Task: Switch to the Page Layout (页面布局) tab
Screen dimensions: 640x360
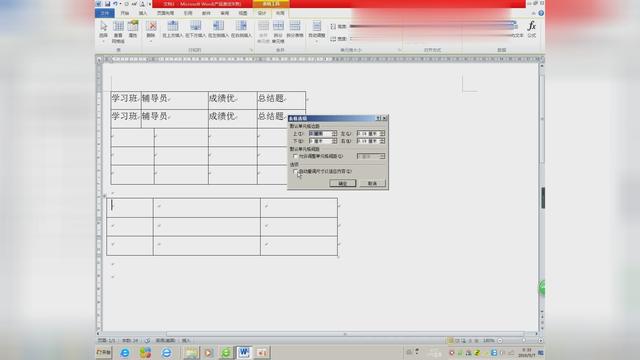Action: point(165,13)
